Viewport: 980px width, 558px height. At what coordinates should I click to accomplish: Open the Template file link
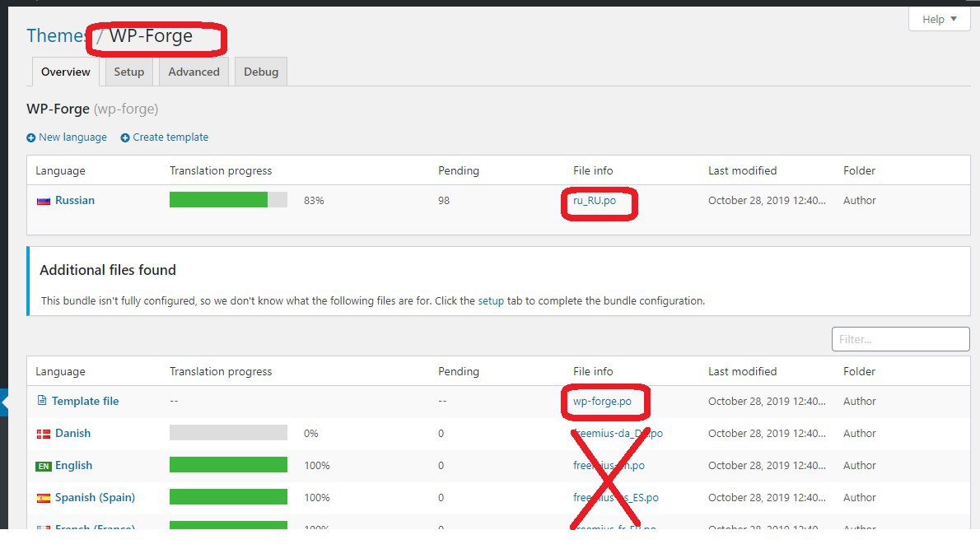click(85, 401)
